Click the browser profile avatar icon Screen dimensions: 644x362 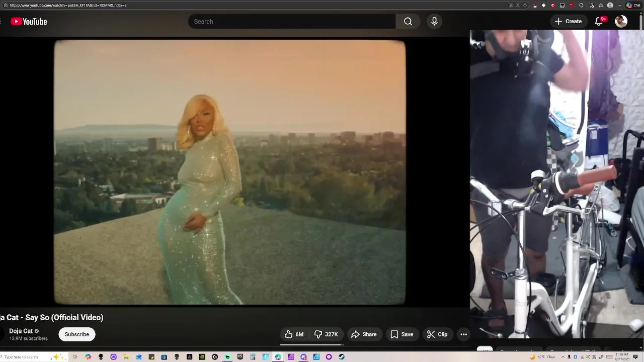click(610, 5)
